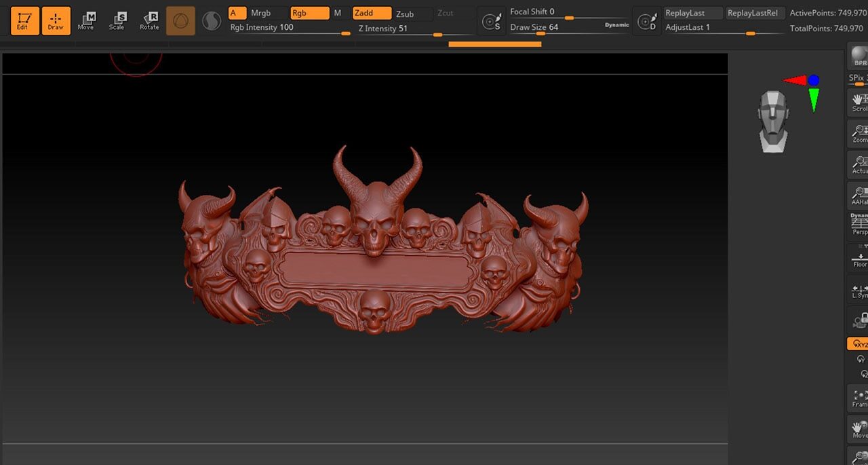Toggle the A button
This screenshot has width=868, height=465.
pyautogui.click(x=237, y=13)
